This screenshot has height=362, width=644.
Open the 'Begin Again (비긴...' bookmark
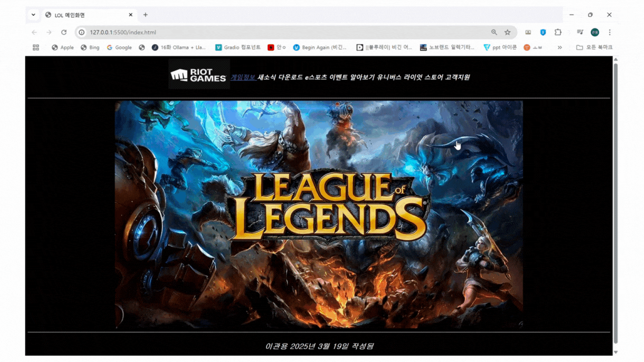click(320, 47)
